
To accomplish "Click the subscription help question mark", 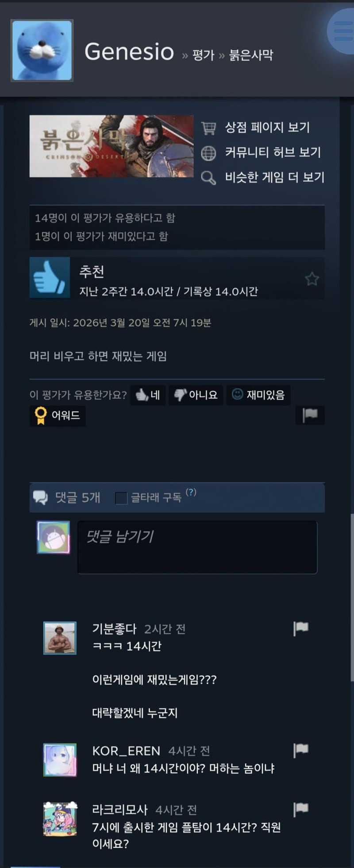I will [x=191, y=492].
